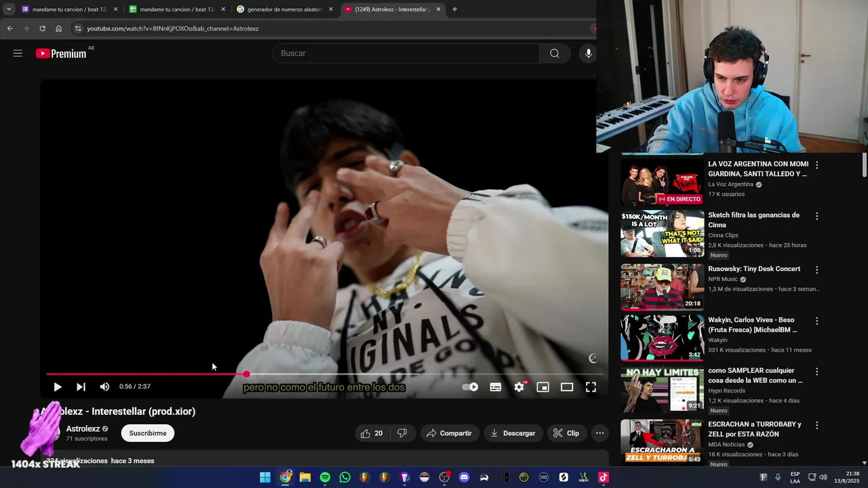Open La Voz Argentina live thumbnail

coord(663,182)
